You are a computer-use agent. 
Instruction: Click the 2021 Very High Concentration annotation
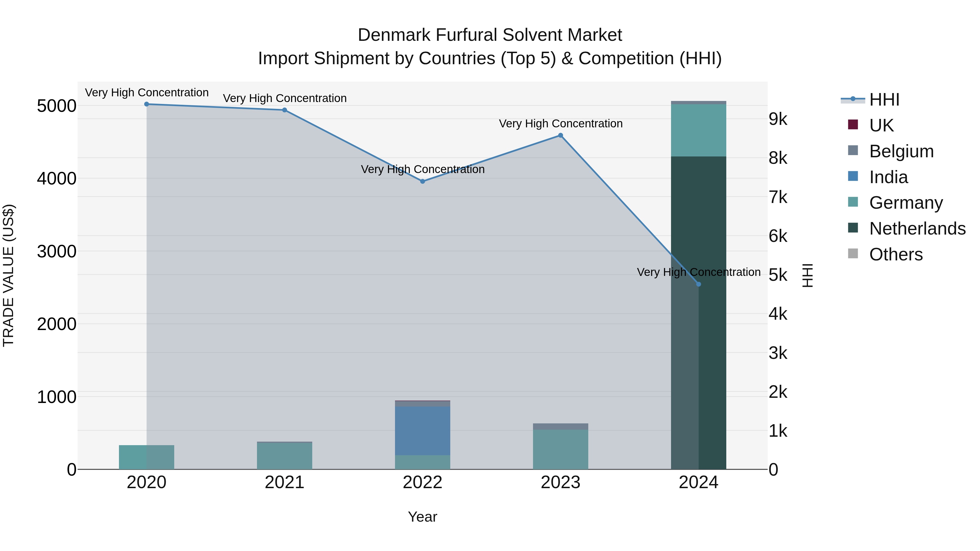[284, 98]
